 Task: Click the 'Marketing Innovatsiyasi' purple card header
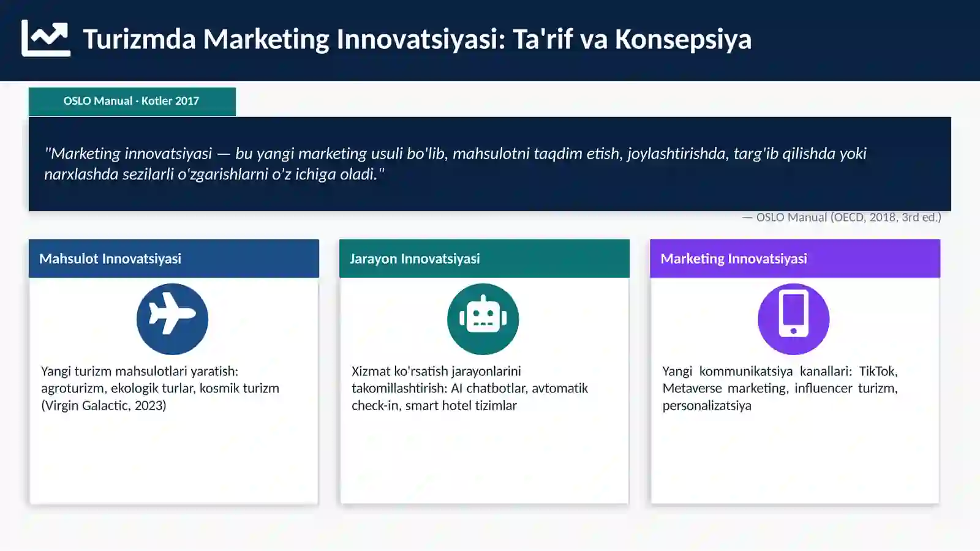pyautogui.click(x=795, y=258)
